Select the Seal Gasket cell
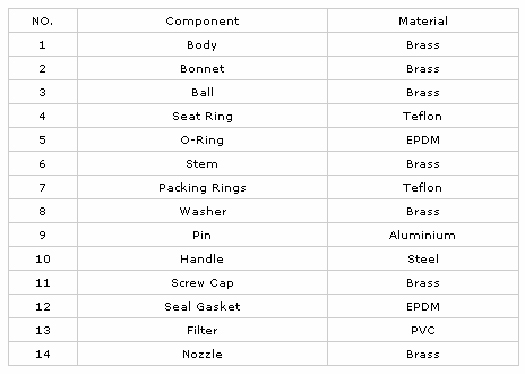This screenshot has height=374, width=525. tap(202, 306)
